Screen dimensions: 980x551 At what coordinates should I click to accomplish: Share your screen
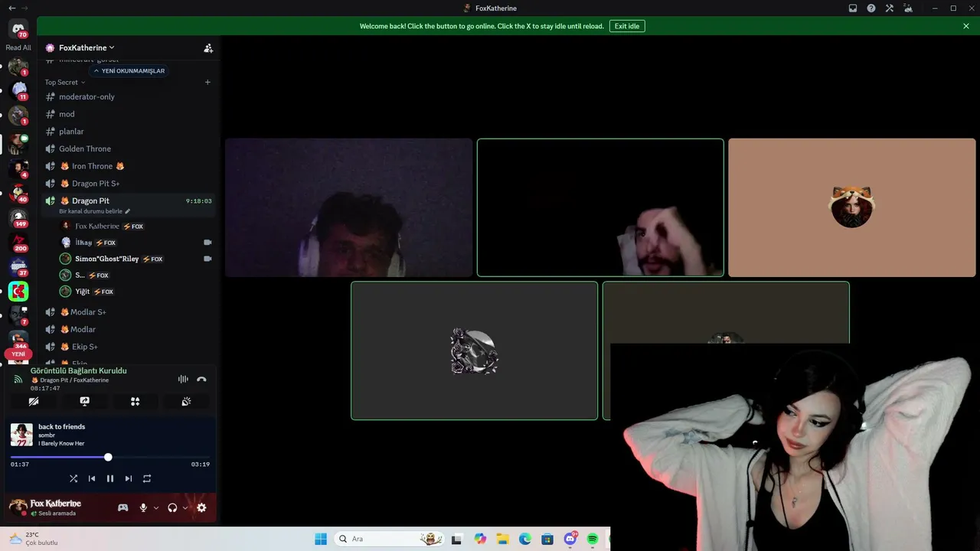coord(84,401)
